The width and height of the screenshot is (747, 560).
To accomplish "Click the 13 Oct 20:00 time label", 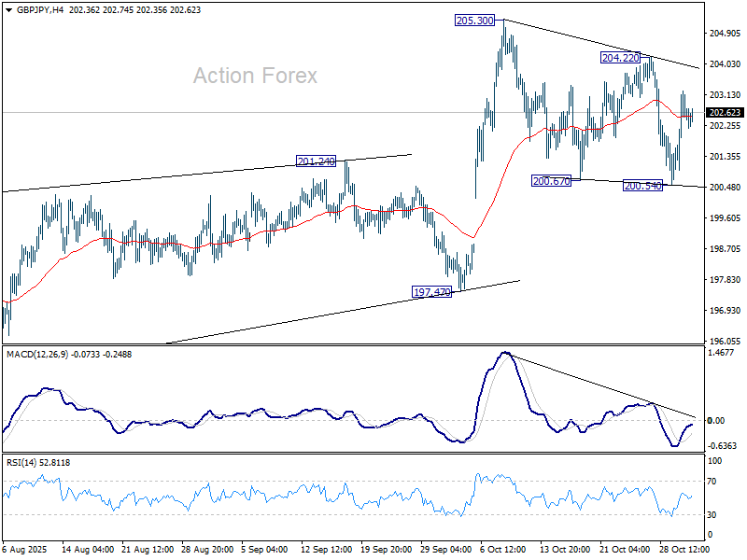I will pos(565,550).
